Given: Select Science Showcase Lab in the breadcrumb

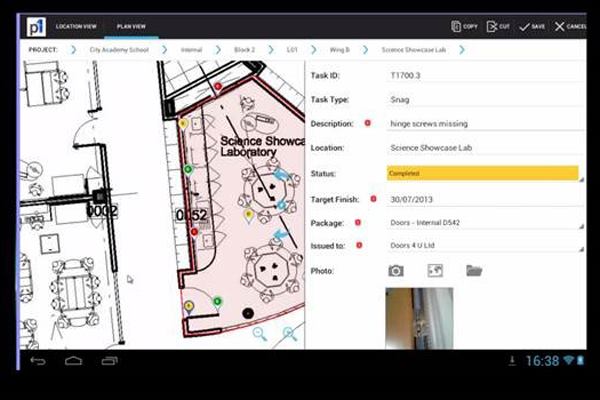Looking at the screenshot, I should pos(414,50).
